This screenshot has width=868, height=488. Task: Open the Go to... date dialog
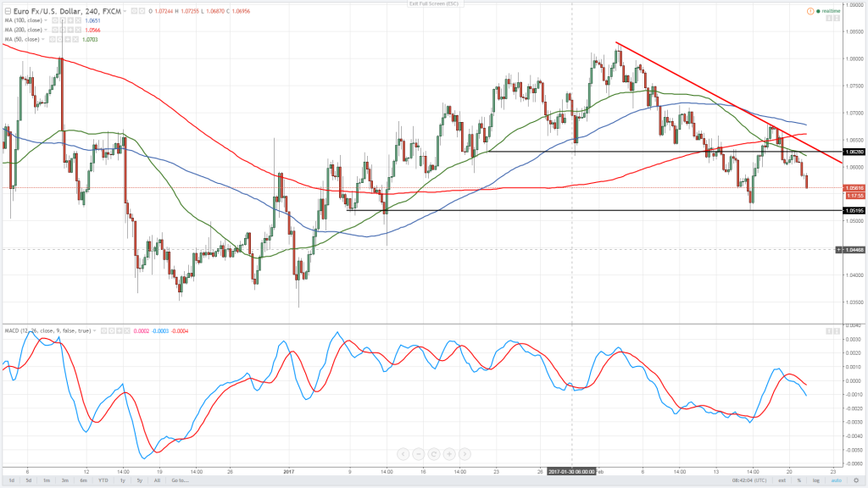pos(180,480)
